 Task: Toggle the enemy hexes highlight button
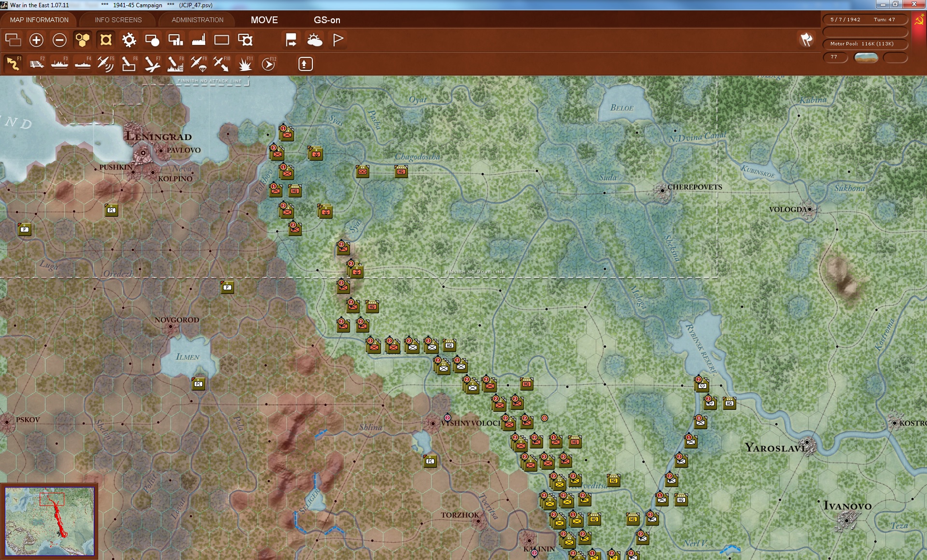point(106,40)
